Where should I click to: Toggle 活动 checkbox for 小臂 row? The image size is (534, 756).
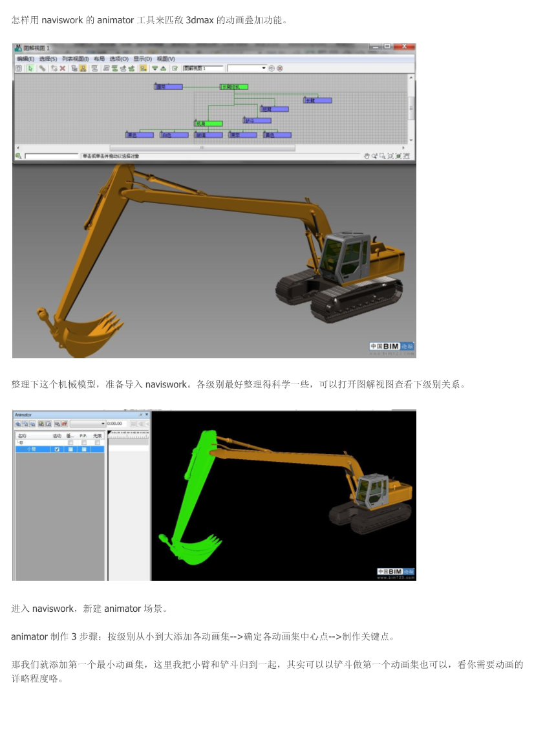57,449
